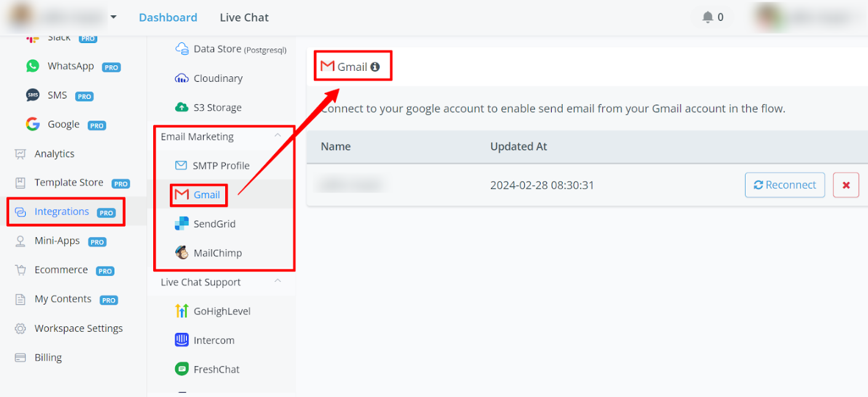Switch to the Live Chat tab
This screenshot has width=868, height=397.
(244, 17)
